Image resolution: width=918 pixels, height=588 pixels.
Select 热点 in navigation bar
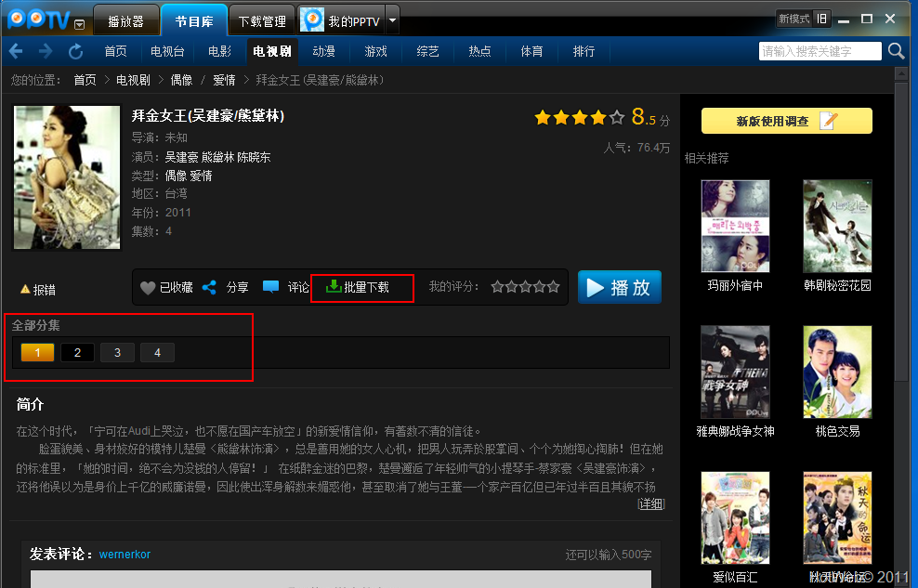click(479, 51)
